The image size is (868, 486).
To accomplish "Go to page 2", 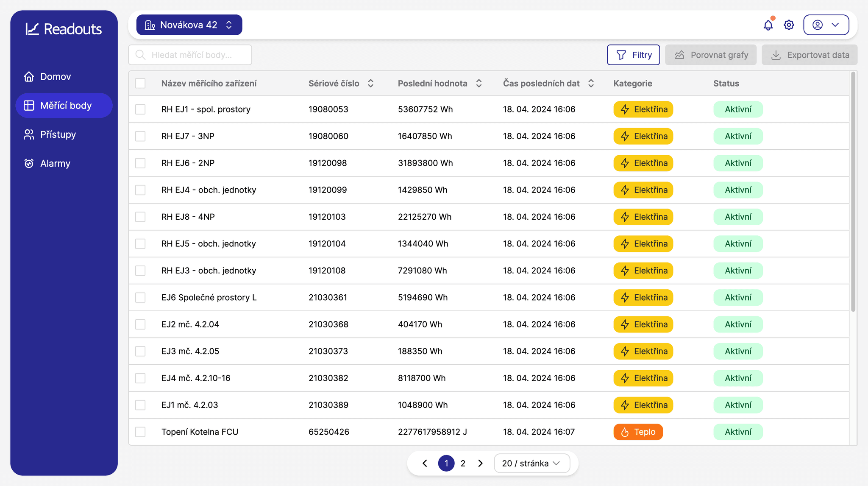I will (463, 464).
